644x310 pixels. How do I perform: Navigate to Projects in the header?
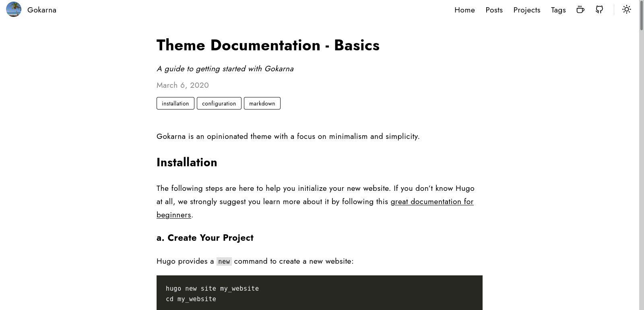point(526,10)
